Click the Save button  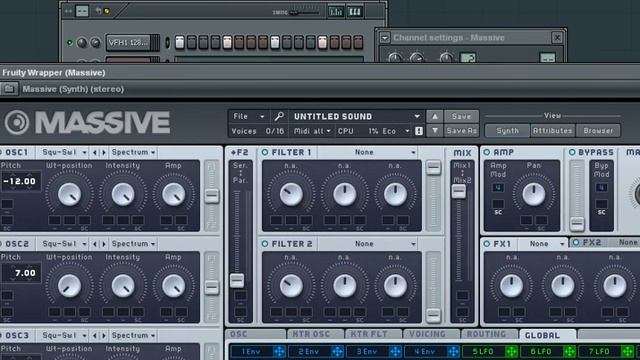point(461,117)
